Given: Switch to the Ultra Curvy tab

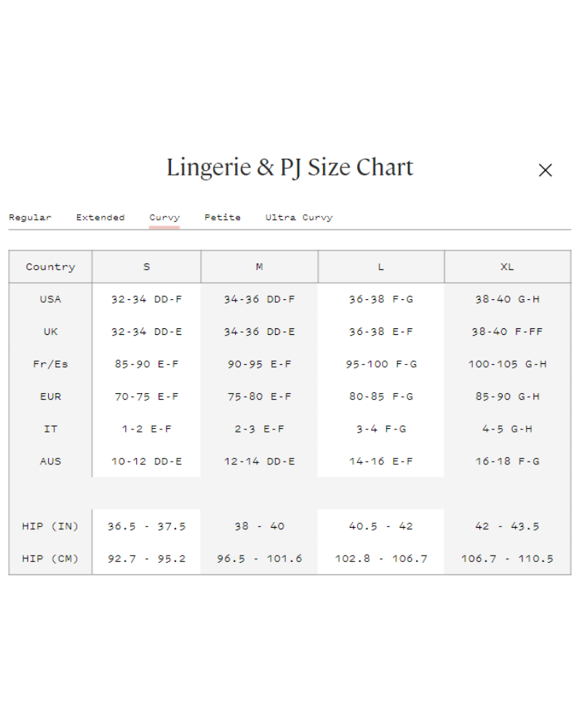Looking at the screenshot, I should pos(299,218).
